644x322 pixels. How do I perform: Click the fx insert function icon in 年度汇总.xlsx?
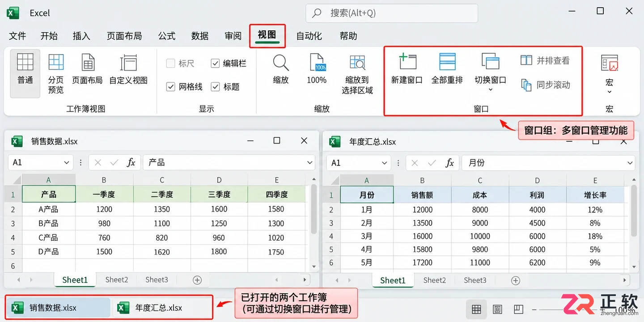[450, 163]
